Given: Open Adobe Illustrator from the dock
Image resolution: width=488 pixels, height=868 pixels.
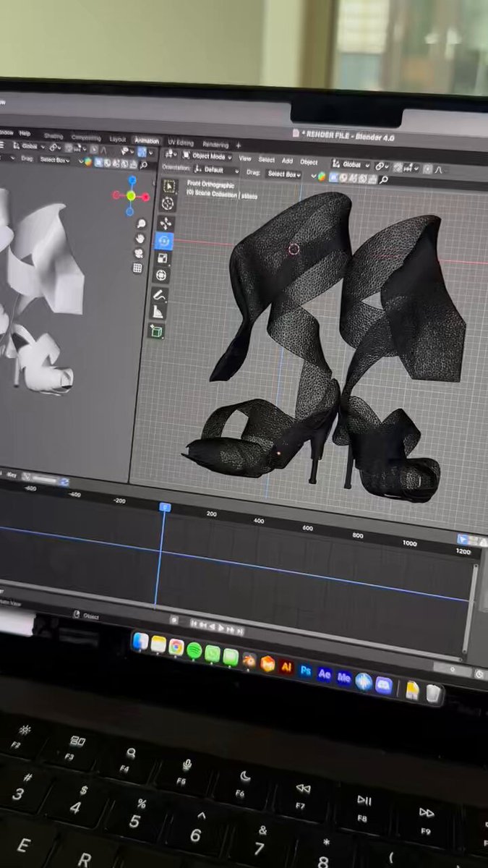Looking at the screenshot, I should (x=286, y=666).
